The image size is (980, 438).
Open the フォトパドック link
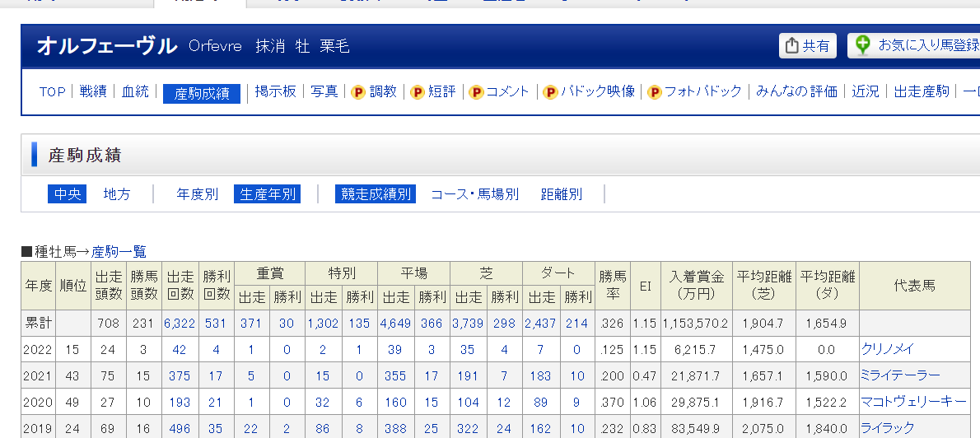(702, 92)
